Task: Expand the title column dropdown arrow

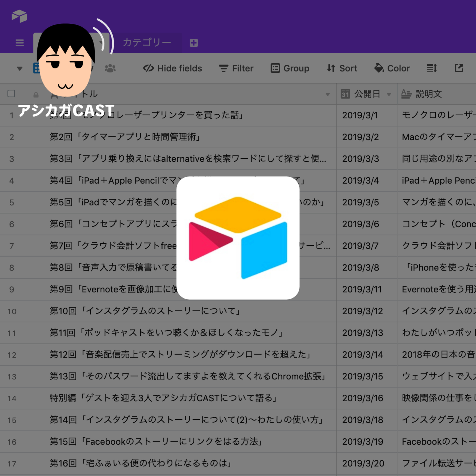Action: [328, 95]
